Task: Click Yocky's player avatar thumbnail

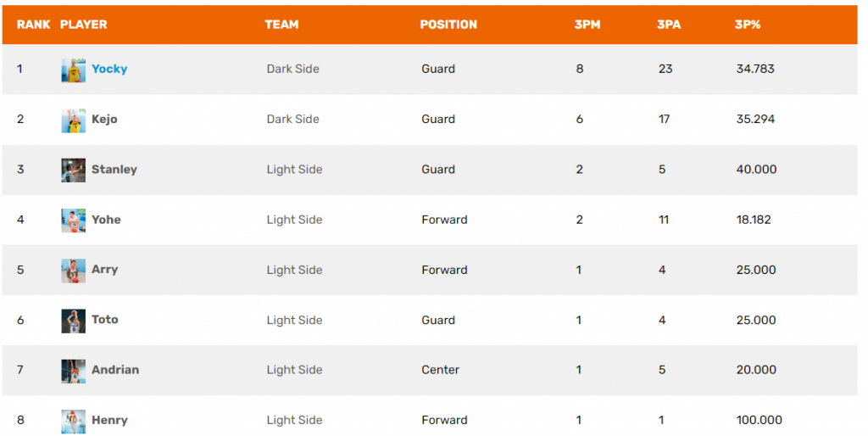Action: pyautogui.click(x=73, y=70)
